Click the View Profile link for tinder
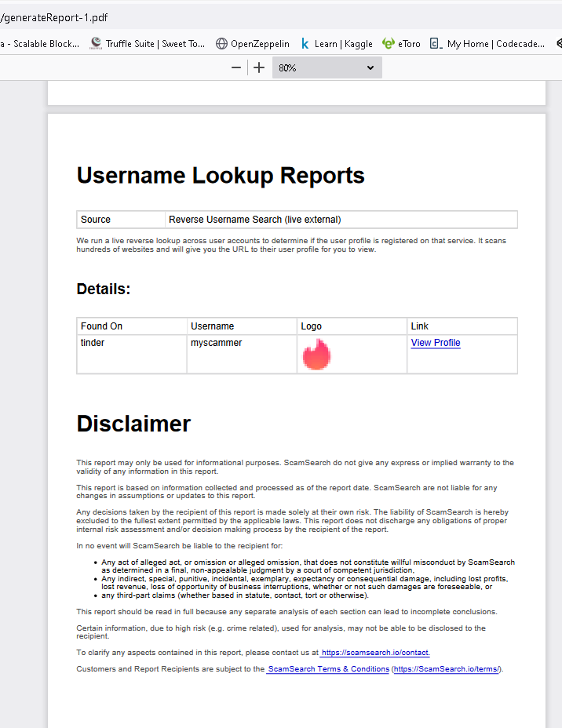This screenshot has height=728, width=562. click(436, 343)
